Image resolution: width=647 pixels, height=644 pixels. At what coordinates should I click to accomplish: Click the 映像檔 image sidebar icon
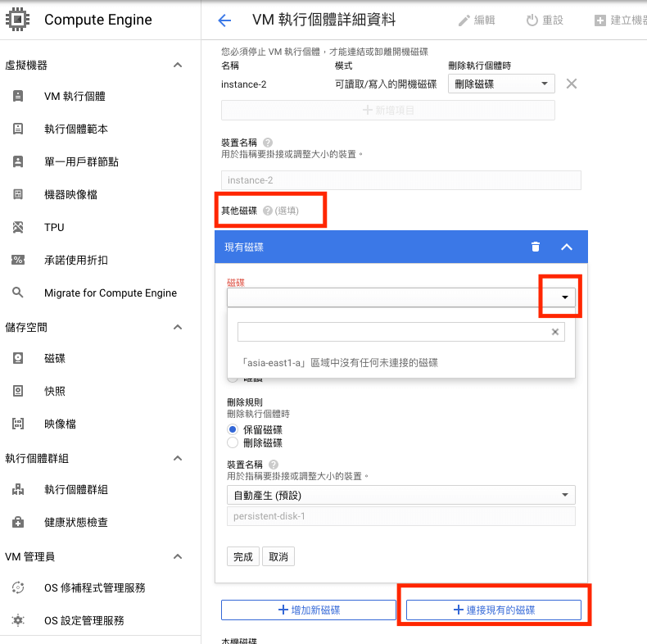pos(18,423)
